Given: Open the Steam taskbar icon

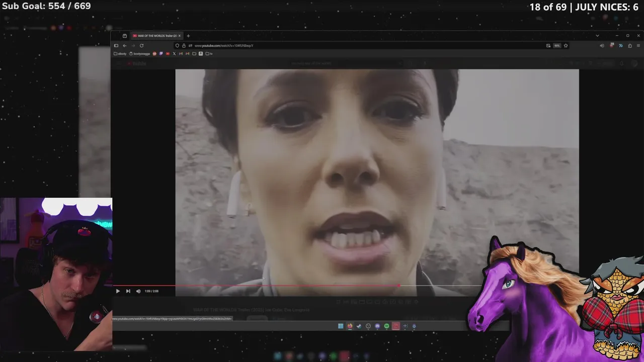Looking at the screenshot, I should (359, 326).
